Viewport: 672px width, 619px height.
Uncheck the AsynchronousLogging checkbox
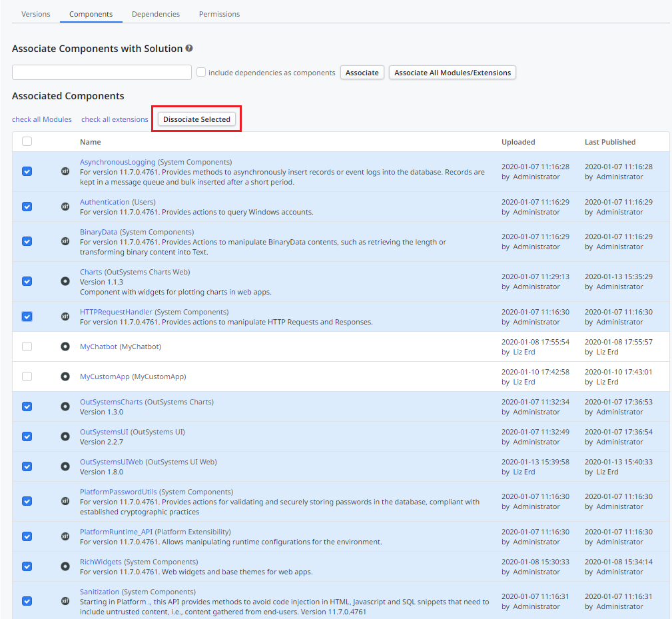click(x=27, y=171)
